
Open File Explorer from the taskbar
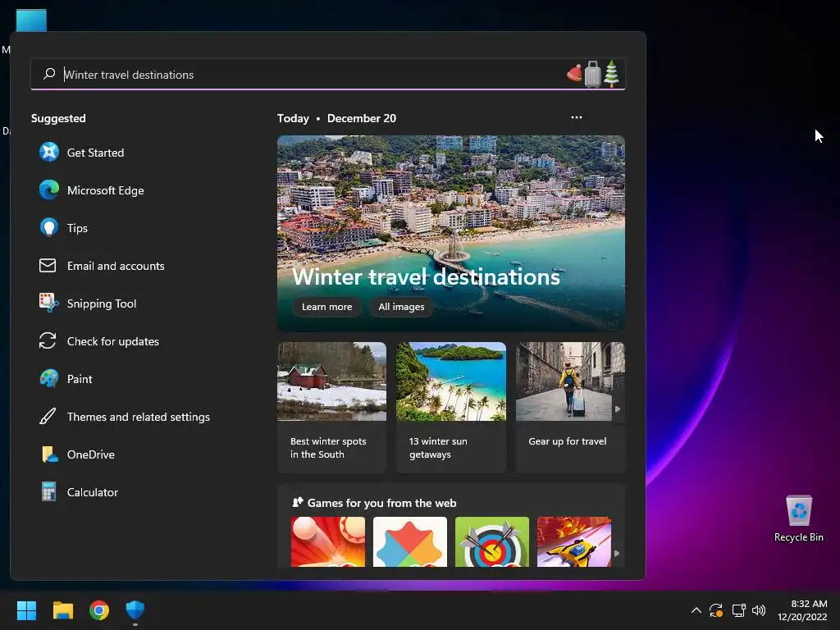[x=62, y=610]
